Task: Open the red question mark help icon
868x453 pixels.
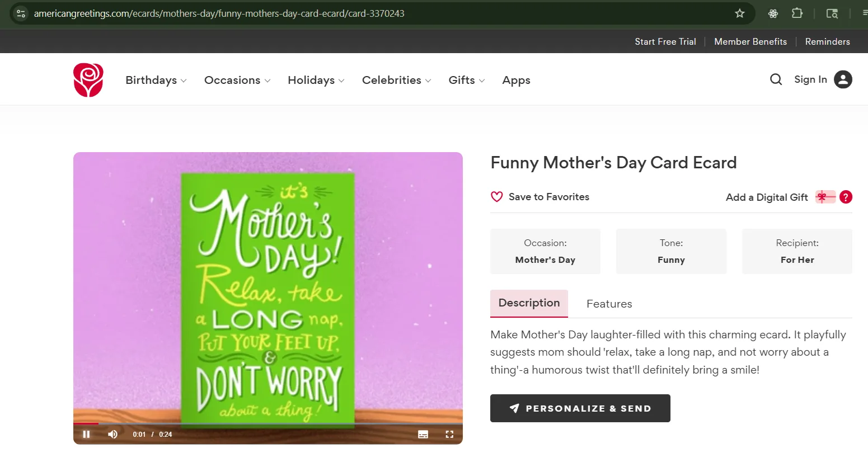Action: click(846, 197)
